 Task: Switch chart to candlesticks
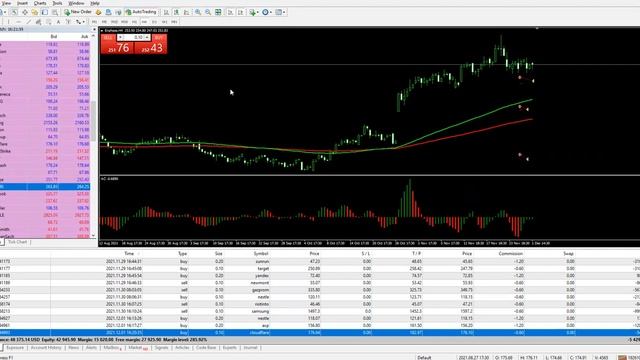click(176, 12)
